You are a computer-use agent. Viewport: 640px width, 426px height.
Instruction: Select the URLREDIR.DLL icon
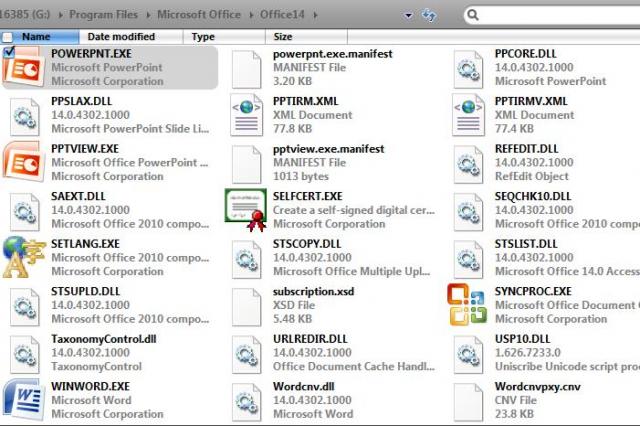pyautogui.click(x=246, y=355)
